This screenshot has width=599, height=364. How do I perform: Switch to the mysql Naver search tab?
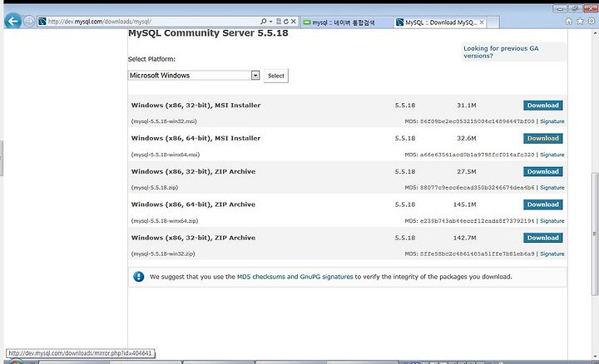[x=347, y=22]
